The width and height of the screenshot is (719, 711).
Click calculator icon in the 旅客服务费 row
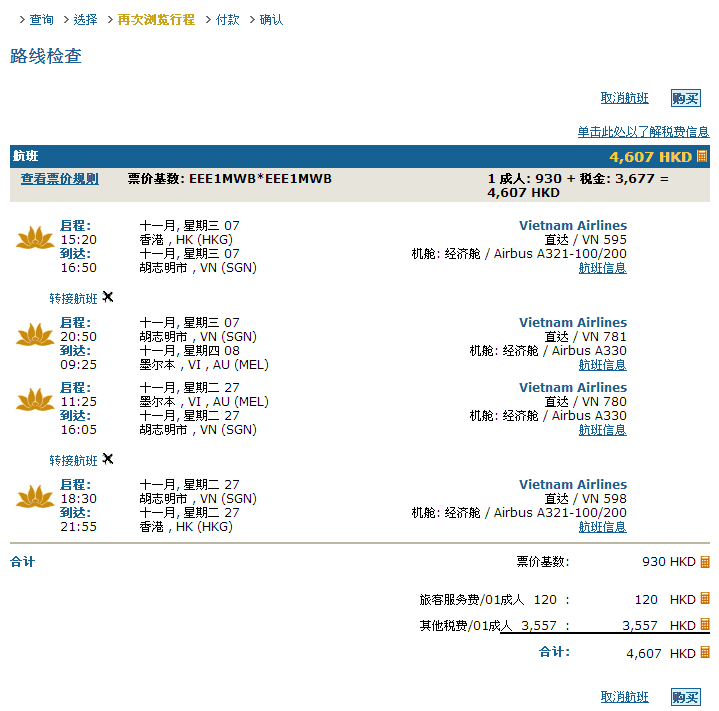coord(704,599)
